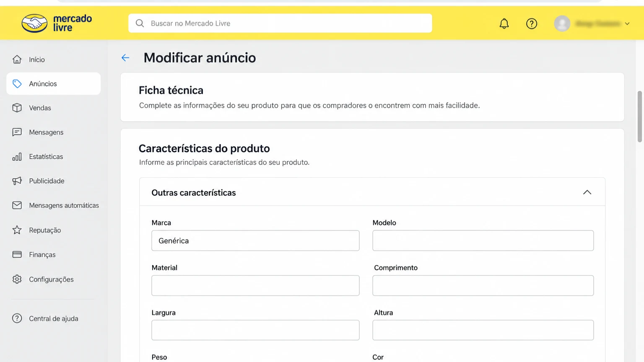
Task: Click the Anúncios tag icon
Action: (x=17, y=84)
